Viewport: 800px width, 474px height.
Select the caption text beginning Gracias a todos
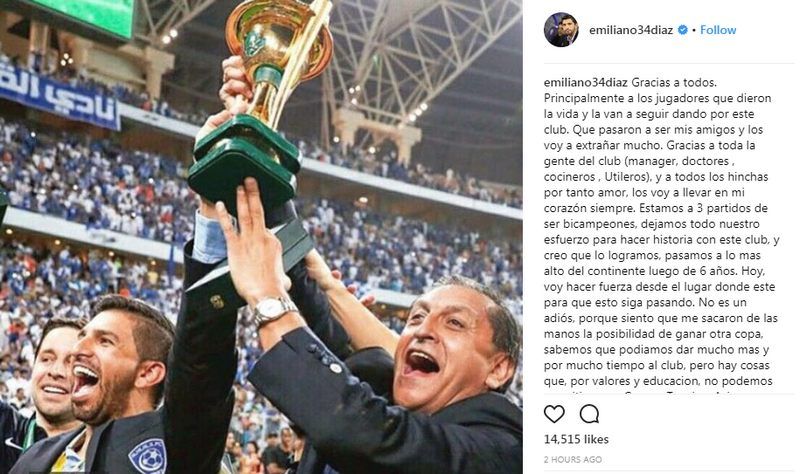(661, 232)
